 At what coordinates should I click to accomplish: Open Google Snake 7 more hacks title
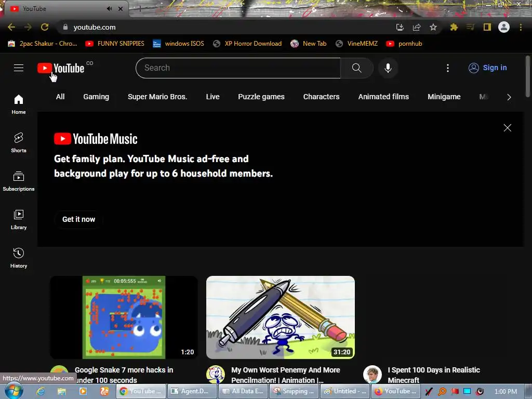[x=124, y=375]
